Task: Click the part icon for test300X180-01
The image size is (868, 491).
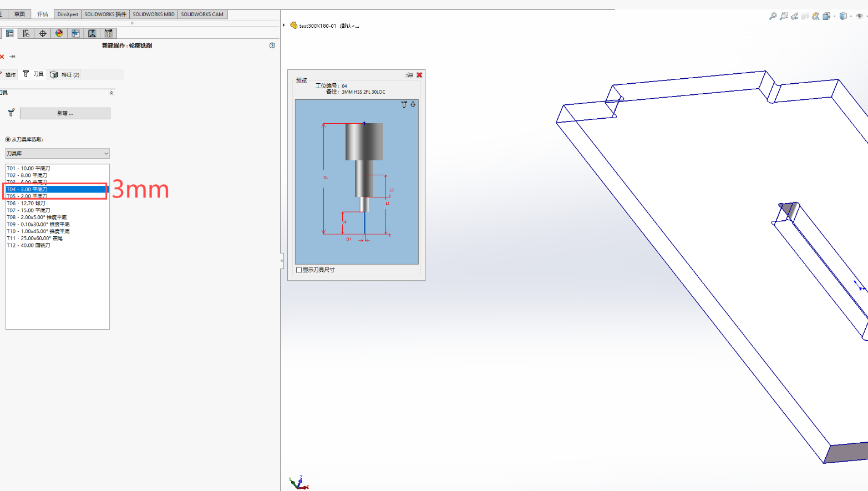Action: (x=293, y=26)
